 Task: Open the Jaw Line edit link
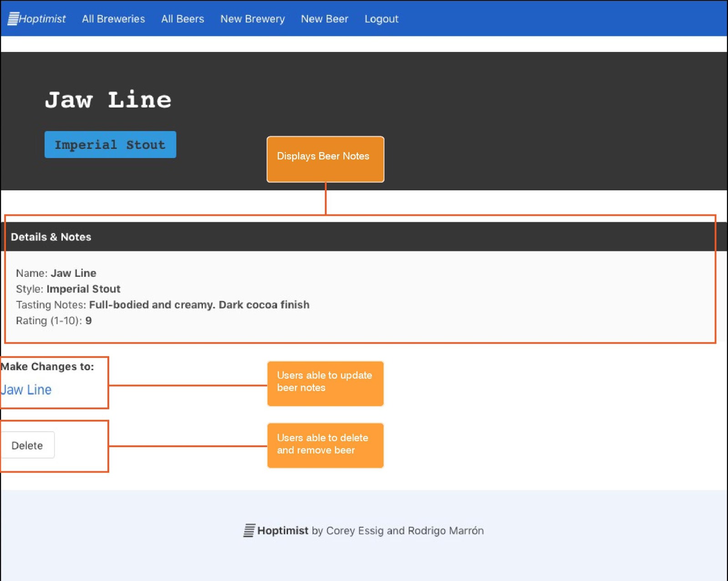26,390
